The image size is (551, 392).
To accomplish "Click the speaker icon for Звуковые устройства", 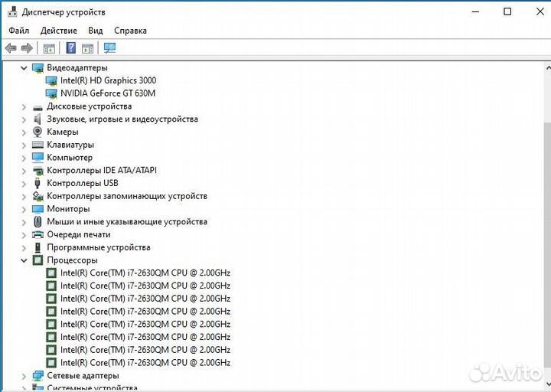I will (37, 119).
